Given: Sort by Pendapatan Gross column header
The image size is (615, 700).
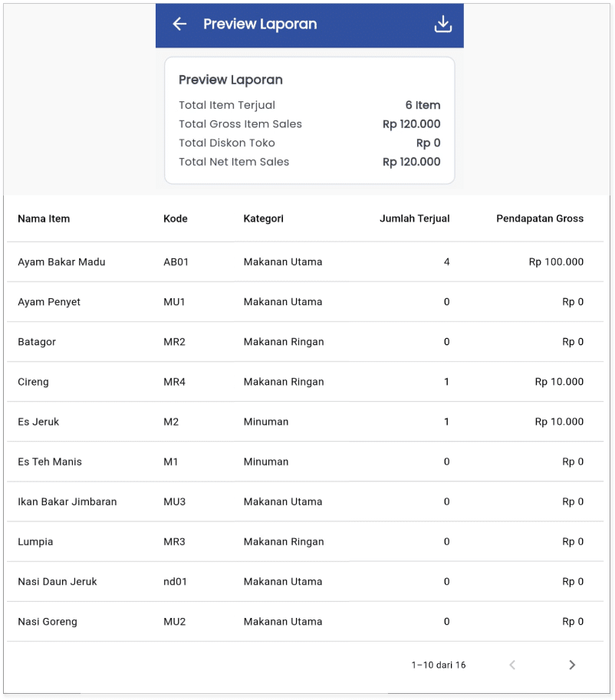Looking at the screenshot, I should tap(540, 219).
